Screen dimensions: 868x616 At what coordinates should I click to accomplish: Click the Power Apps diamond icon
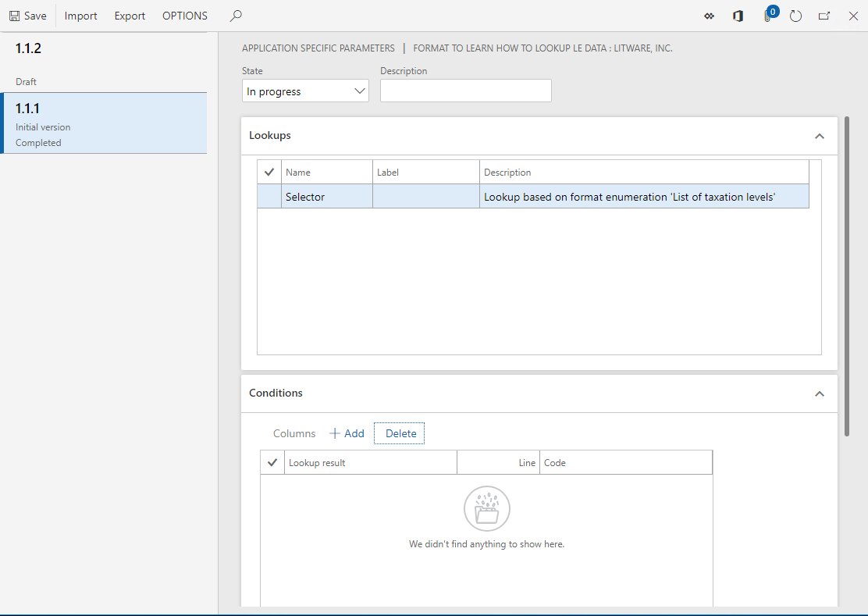[x=709, y=16]
